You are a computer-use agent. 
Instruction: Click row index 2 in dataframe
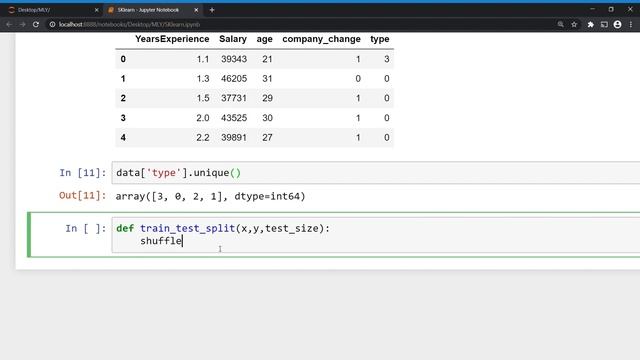tap(123, 98)
